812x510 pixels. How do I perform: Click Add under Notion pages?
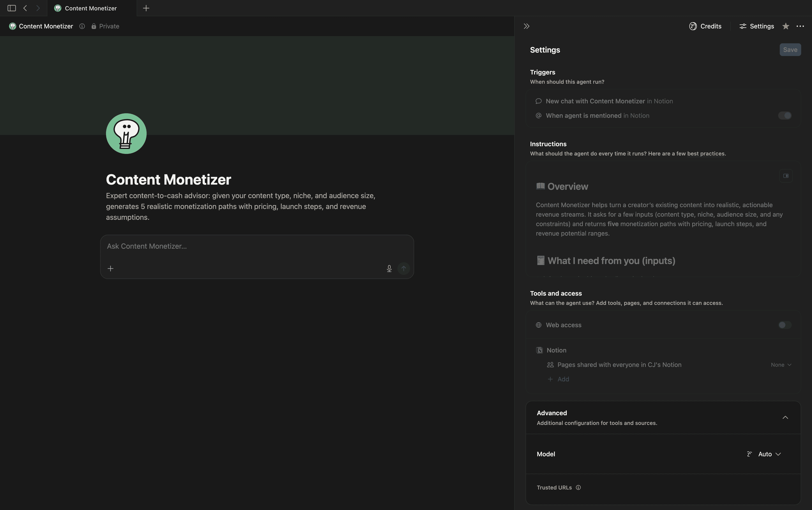pyautogui.click(x=558, y=380)
